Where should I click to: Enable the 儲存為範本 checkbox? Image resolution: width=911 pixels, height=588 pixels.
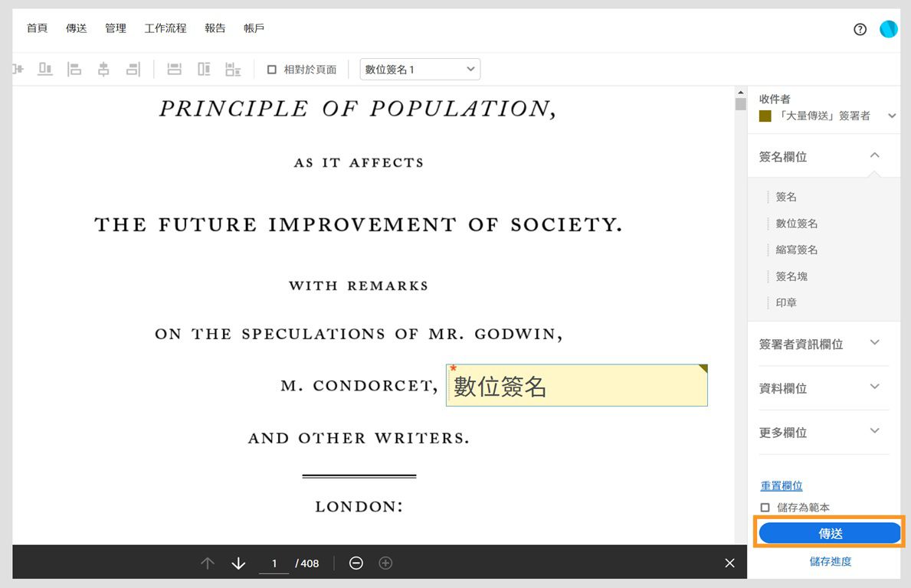765,508
